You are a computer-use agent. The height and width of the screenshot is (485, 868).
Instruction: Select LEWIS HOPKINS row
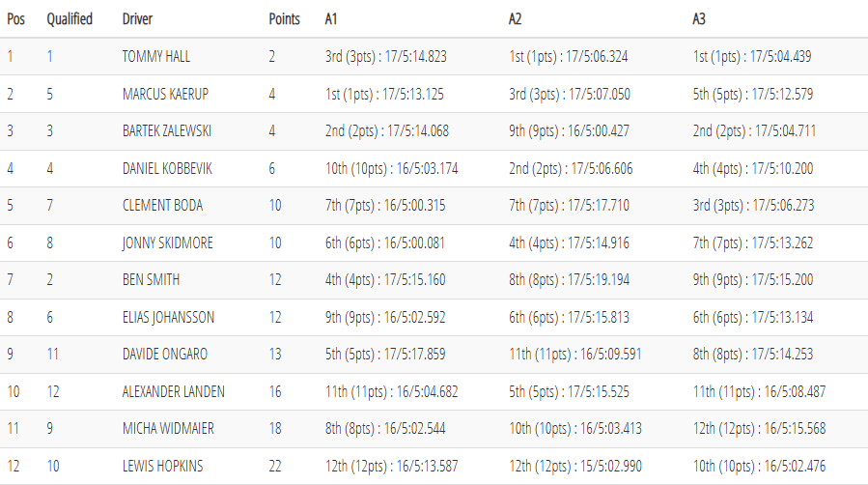point(162,467)
